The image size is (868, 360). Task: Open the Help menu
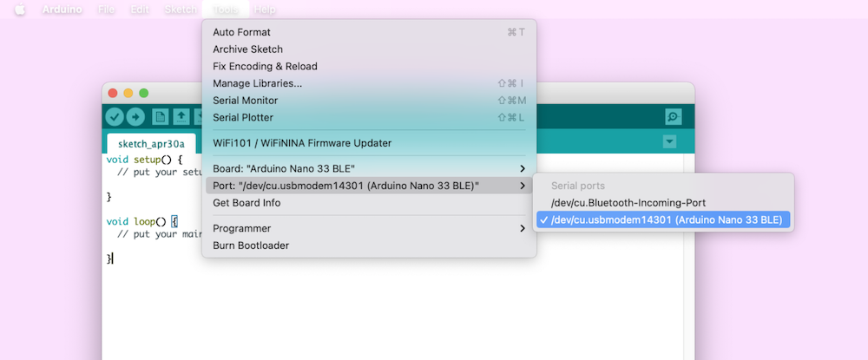coord(265,10)
